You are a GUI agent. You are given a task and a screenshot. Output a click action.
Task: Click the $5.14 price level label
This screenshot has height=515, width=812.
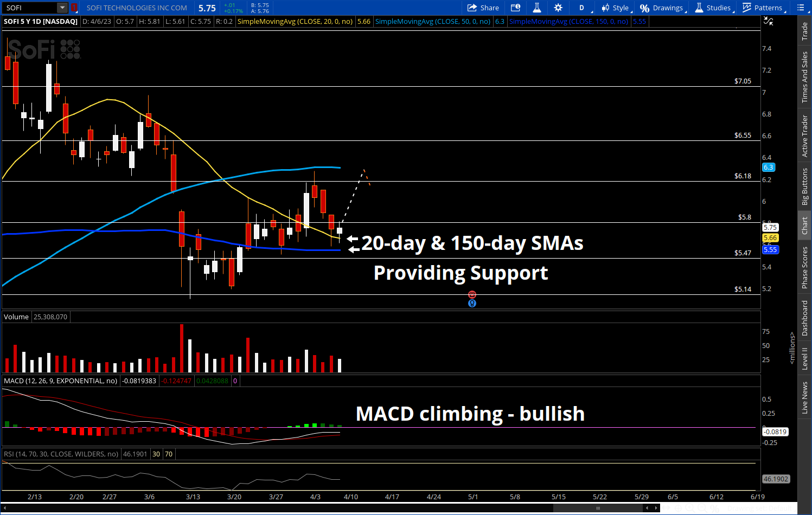[x=743, y=289]
